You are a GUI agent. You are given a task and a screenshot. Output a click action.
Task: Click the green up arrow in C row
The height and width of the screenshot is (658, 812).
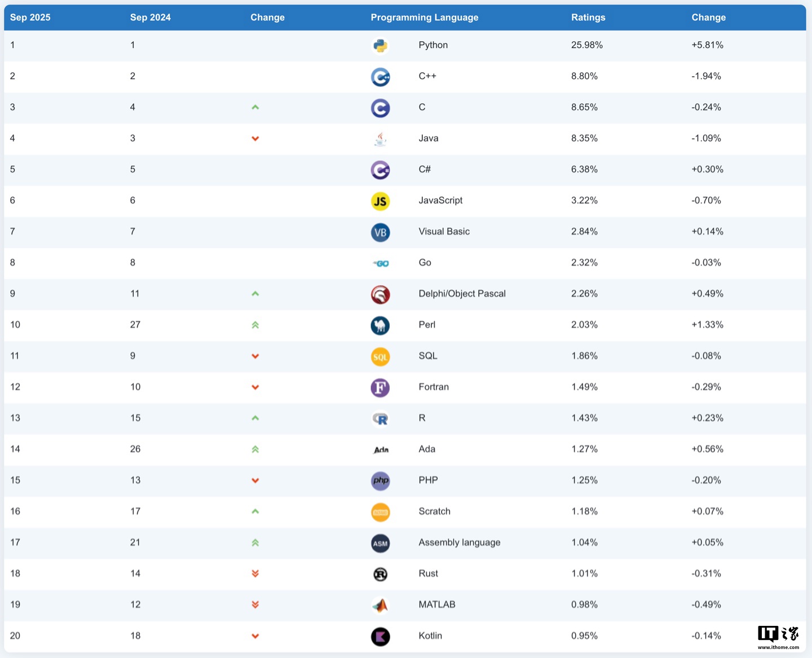pos(255,107)
